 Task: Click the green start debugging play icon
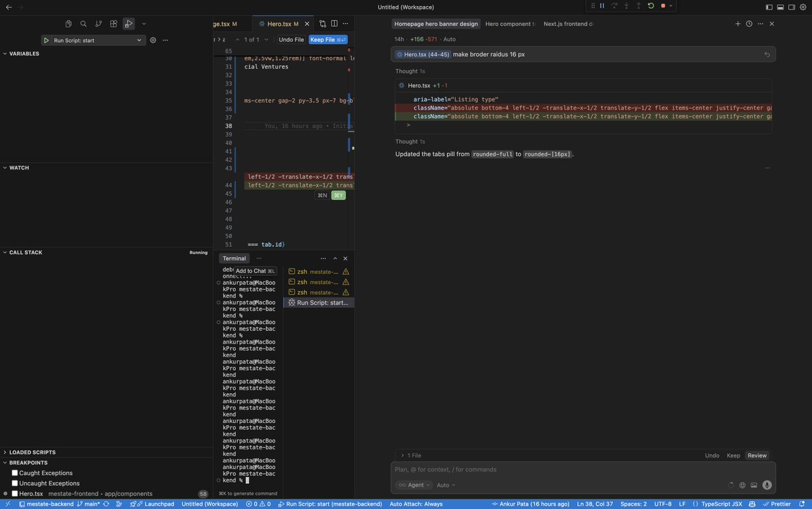click(x=46, y=41)
